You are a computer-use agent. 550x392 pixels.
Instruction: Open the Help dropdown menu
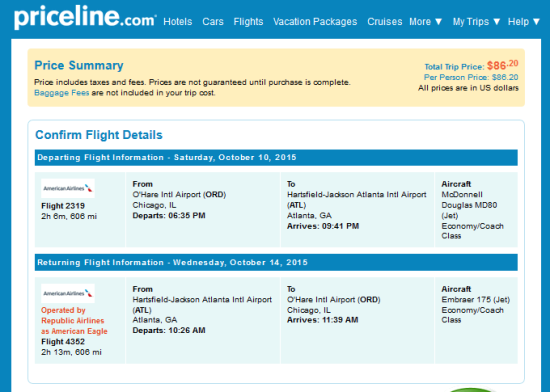pos(524,22)
